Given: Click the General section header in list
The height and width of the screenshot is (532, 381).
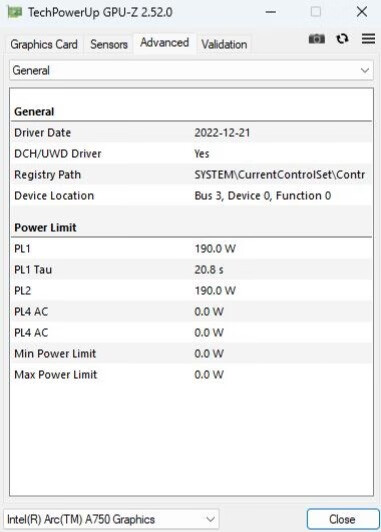Looking at the screenshot, I should [34, 112].
